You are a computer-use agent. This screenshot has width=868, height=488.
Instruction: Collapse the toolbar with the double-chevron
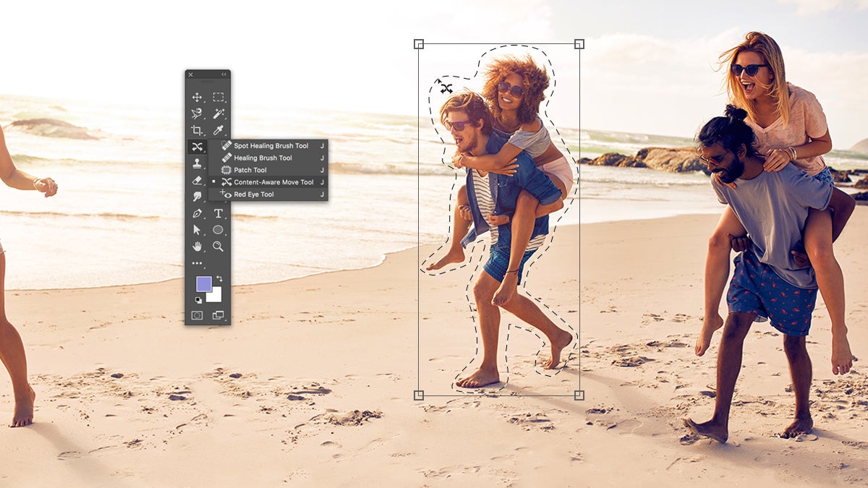coord(224,74)
